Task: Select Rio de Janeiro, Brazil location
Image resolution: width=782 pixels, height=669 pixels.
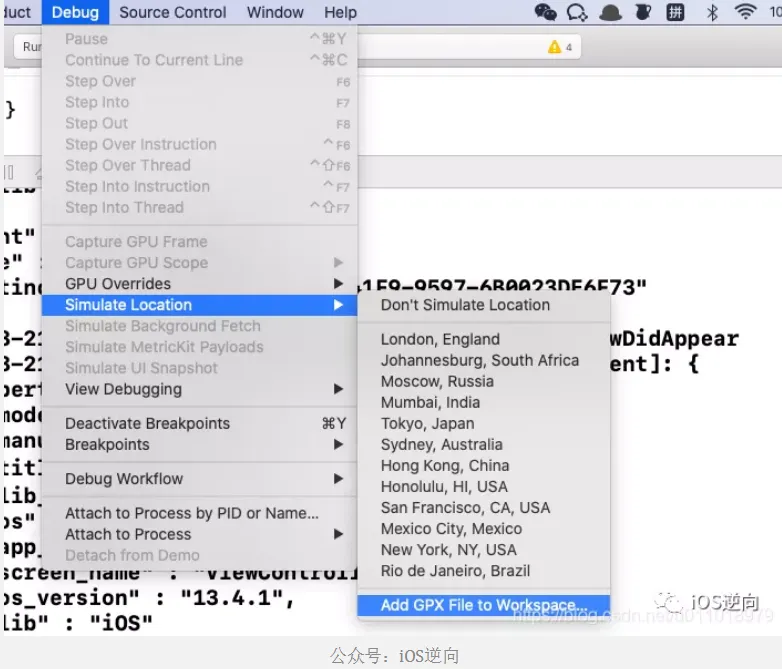Action: pos(484,571)
